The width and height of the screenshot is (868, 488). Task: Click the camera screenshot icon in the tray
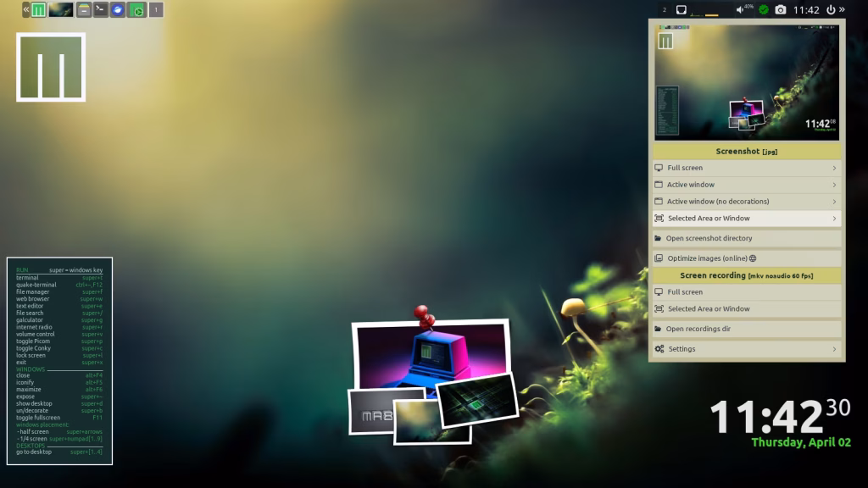pyautogui.click(x=781, y=10)
